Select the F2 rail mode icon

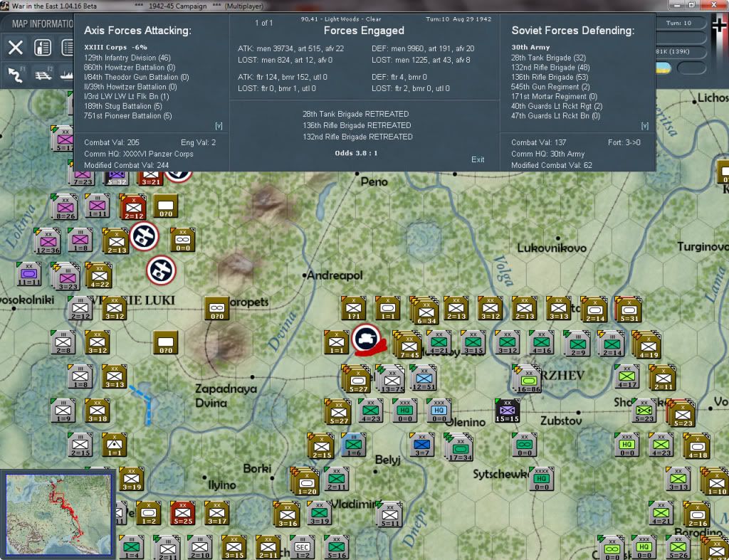pos(43,74)
